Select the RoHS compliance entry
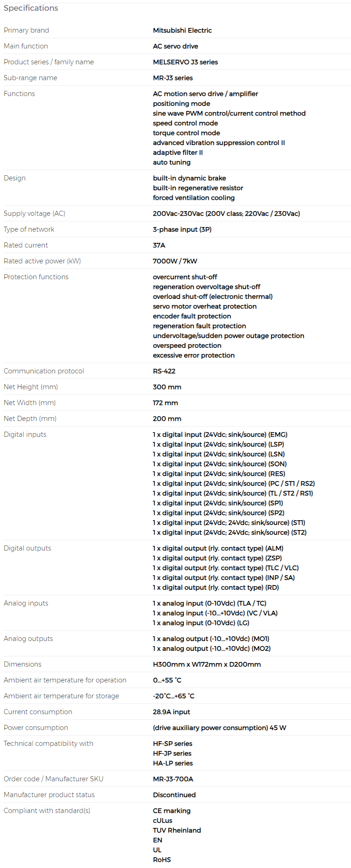 click(x=161, y=860)
